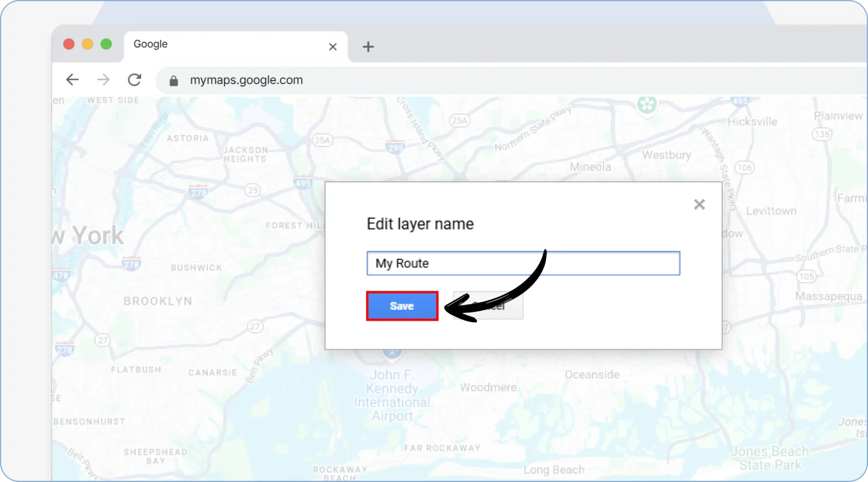Click the macOS green fullscreen button

pyautogui.click(x=106, y=44)
